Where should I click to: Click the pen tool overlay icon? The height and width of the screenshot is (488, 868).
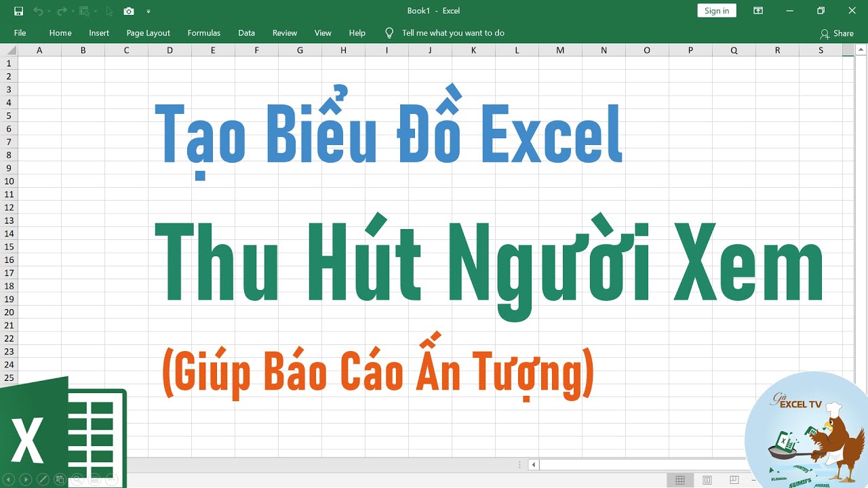43,479
